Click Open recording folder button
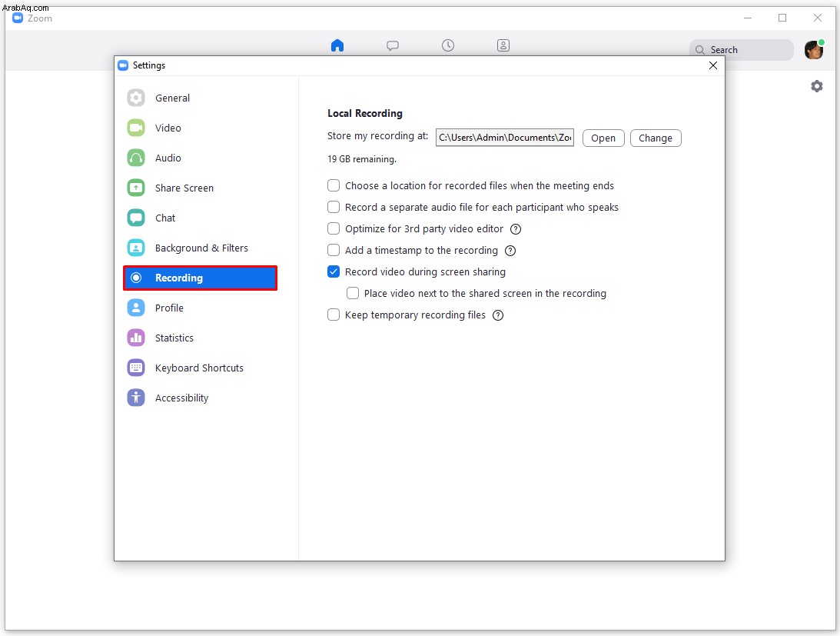840x636 pixels. pos(603,138)
